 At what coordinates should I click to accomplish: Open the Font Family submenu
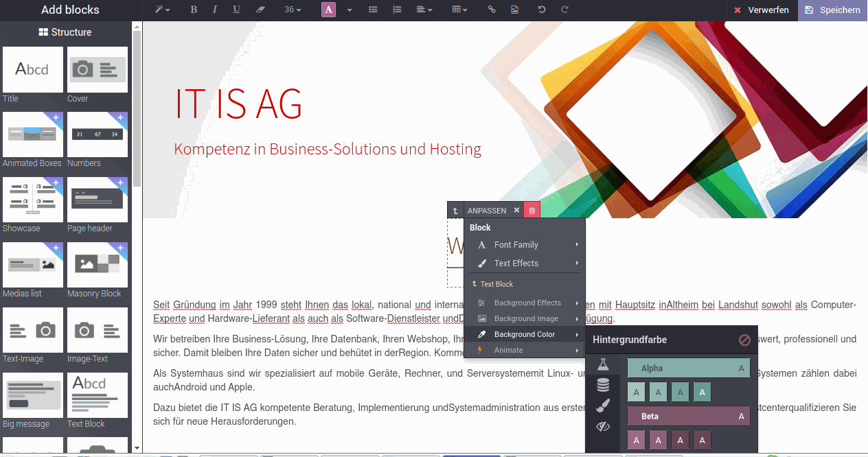click(525, 245)
